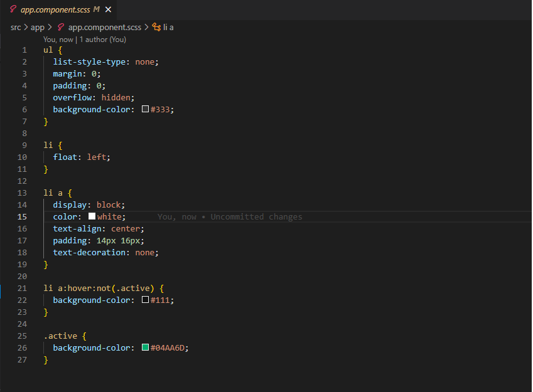Open the 'li a' breadcrumb symbol list
The image size is (533, 392).
168,28
